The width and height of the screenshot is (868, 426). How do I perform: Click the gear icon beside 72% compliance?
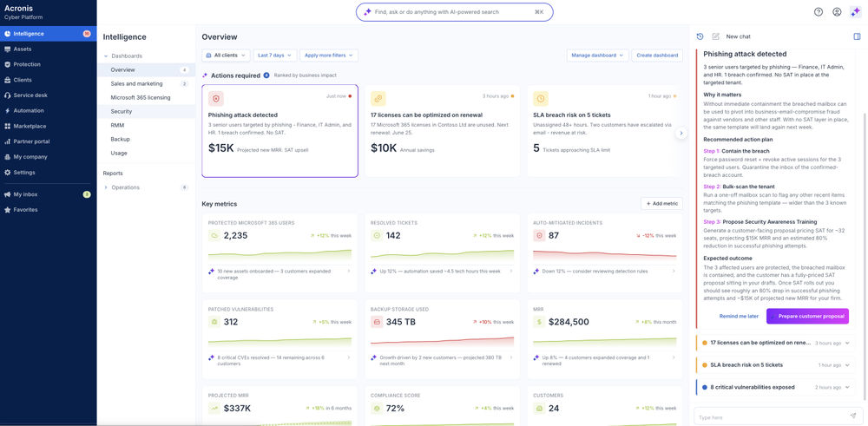(377, 409)
